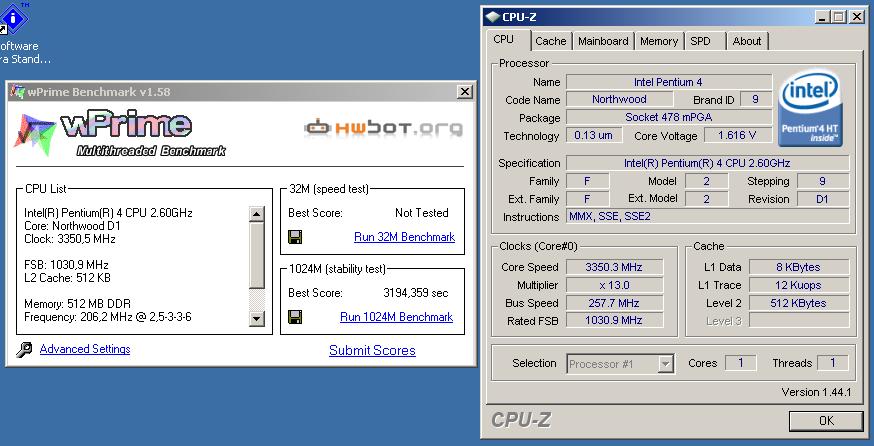Click the Intel Pentium 4 HT badge
Viewport: 874px width, 446px height.
click(x=810, y=108)
